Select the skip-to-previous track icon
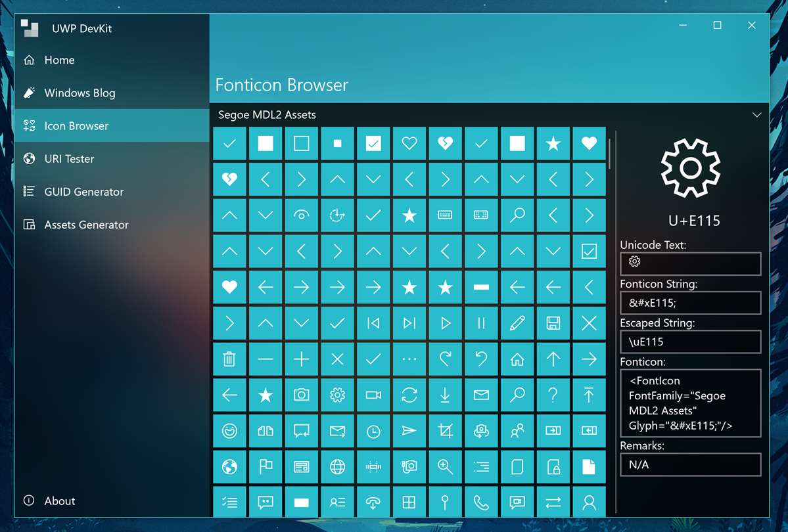 click(373, 323)
